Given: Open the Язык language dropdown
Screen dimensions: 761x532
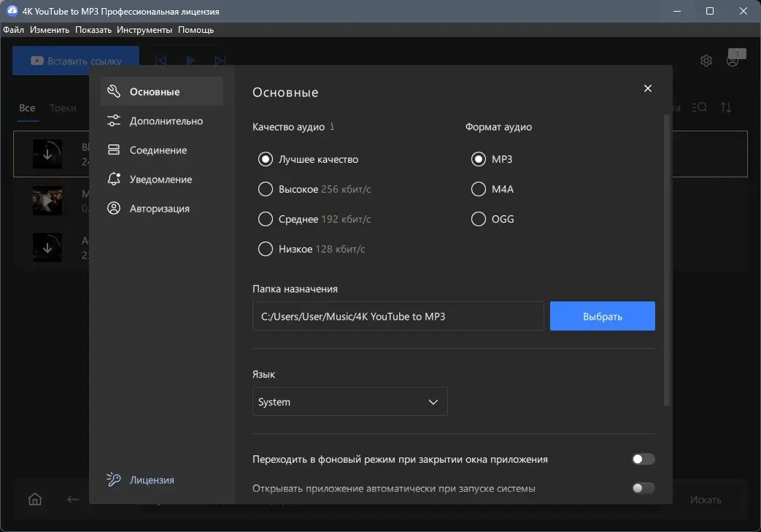Looking at the screenshot, I should pyautogui.click(x=349, y=401).
